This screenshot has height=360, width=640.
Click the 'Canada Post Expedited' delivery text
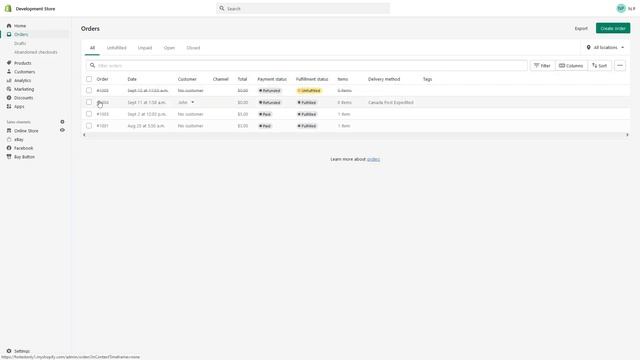391,102
